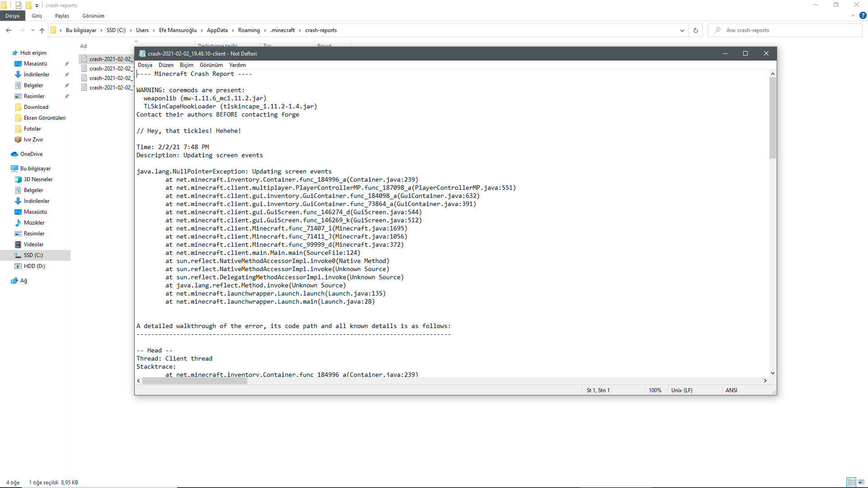The width and height of the screenshot is (868, 488).
Task: Open Görünüm menu in Notepad
Action: point(211,65)
